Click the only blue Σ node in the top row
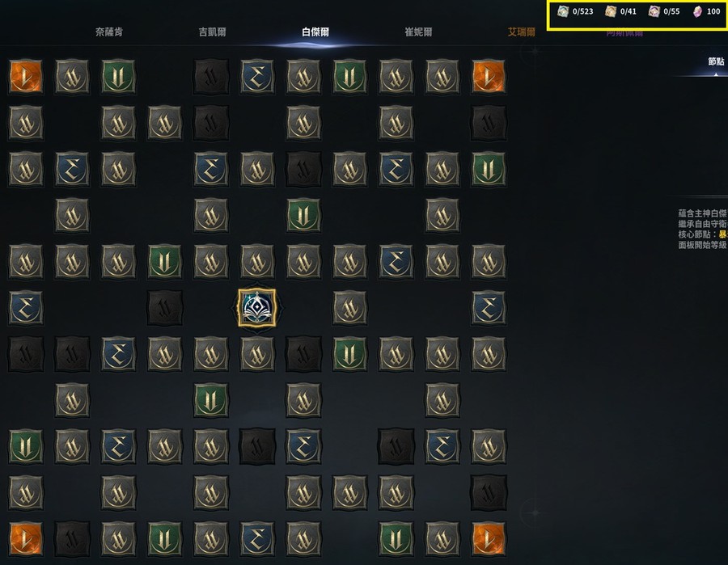This screenshot has width=728, height=565. (256, 76)
